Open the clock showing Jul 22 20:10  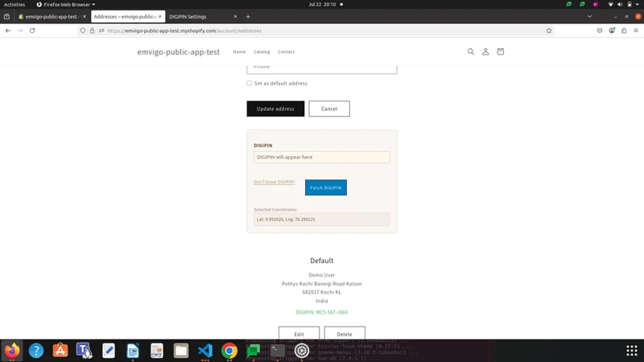323,5
